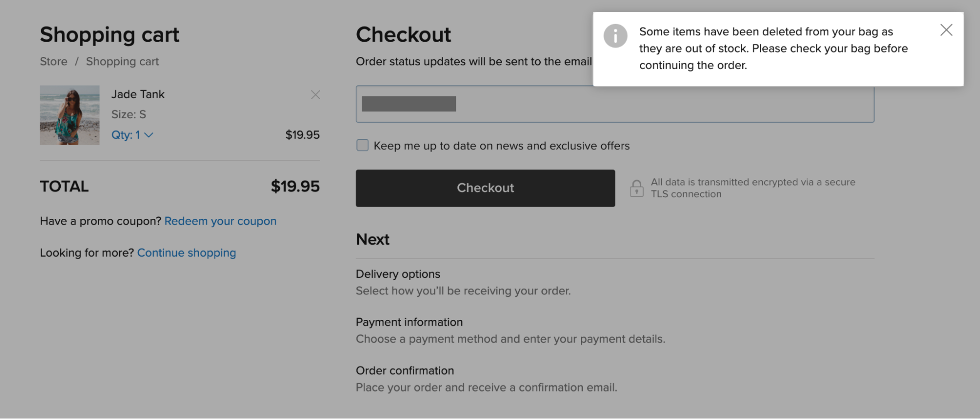Click the TOTAL amount $19.95

point(295,186)
